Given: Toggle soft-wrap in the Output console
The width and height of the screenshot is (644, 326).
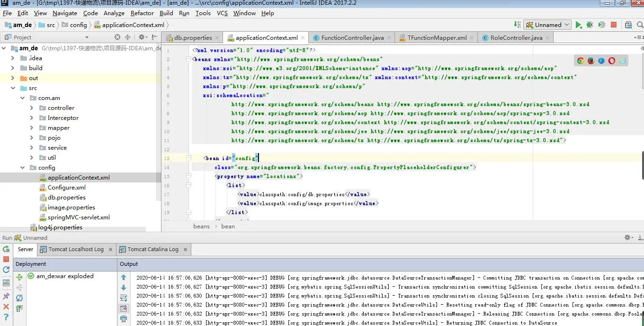Looking at the screenshot, I should (x=124, y=298).
